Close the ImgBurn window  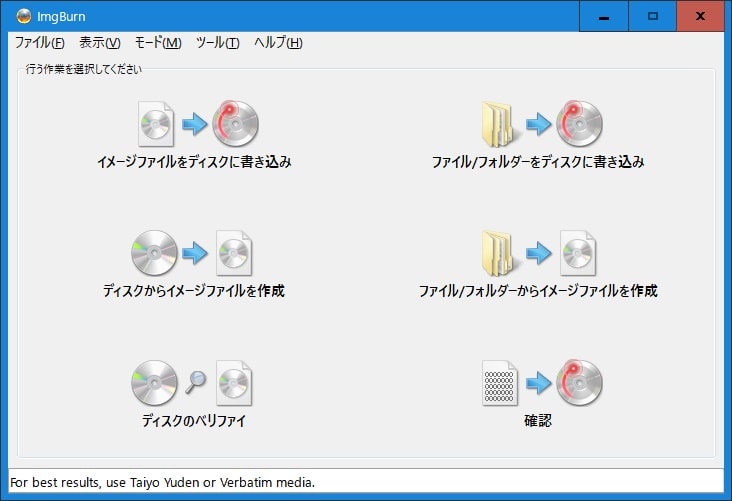point(700,16)
